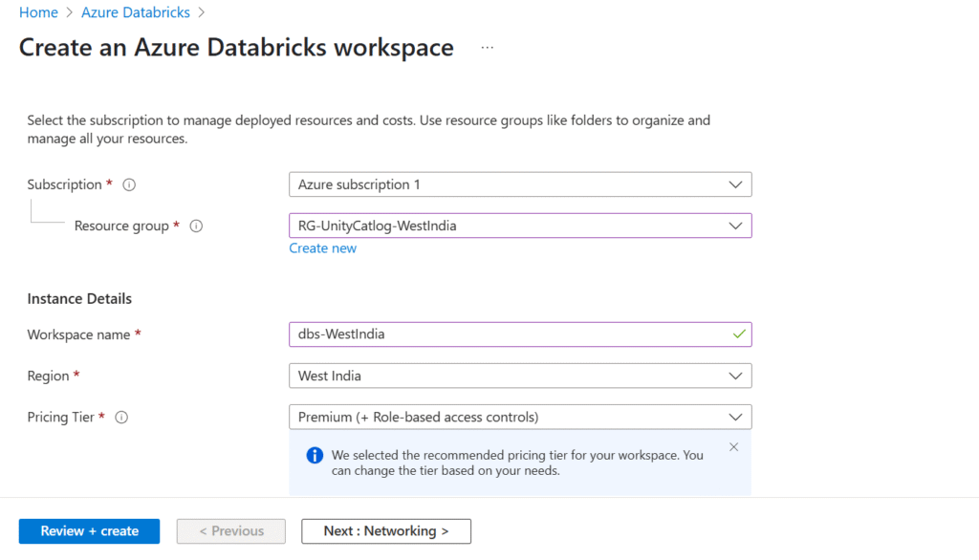Click the Resource group info icon

click(196, 226)
